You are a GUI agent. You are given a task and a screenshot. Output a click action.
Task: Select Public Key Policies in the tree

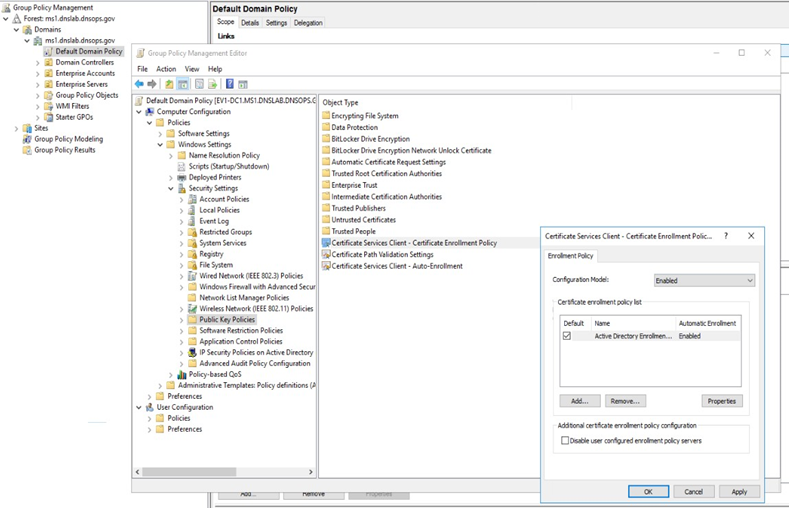227,319
